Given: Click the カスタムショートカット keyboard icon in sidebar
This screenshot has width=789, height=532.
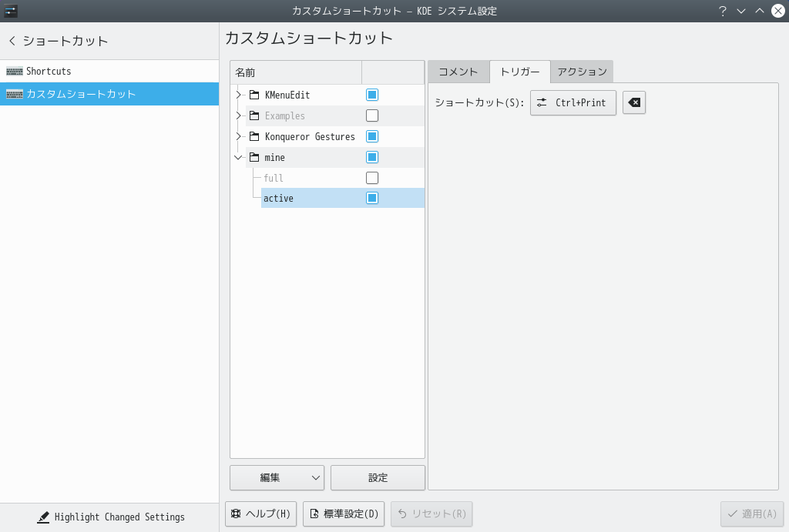Looking at the screenshot, I should tap(15, 94).
